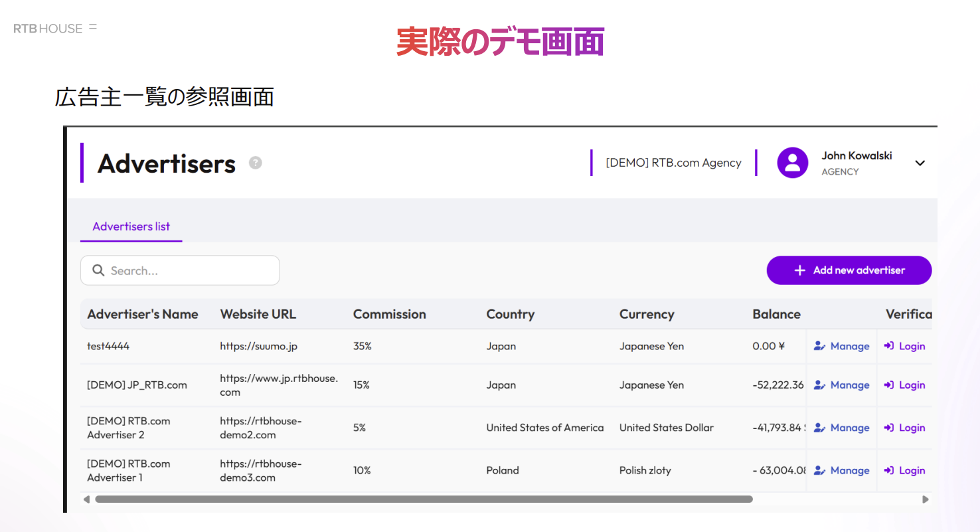Screen dimensions: 980x532
Task: Click the Login icon for [DEMO] JP_RTB.com
Action: pos(889,385)
